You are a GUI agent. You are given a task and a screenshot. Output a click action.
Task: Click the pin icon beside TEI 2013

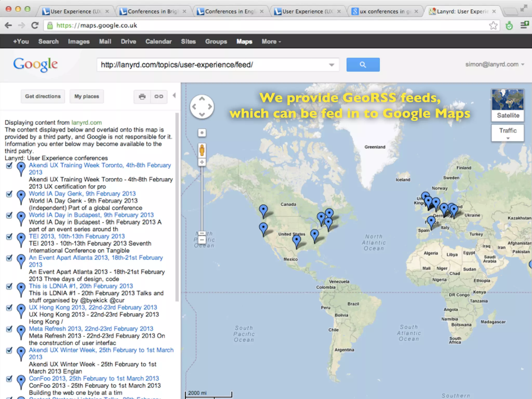[21, 240]
